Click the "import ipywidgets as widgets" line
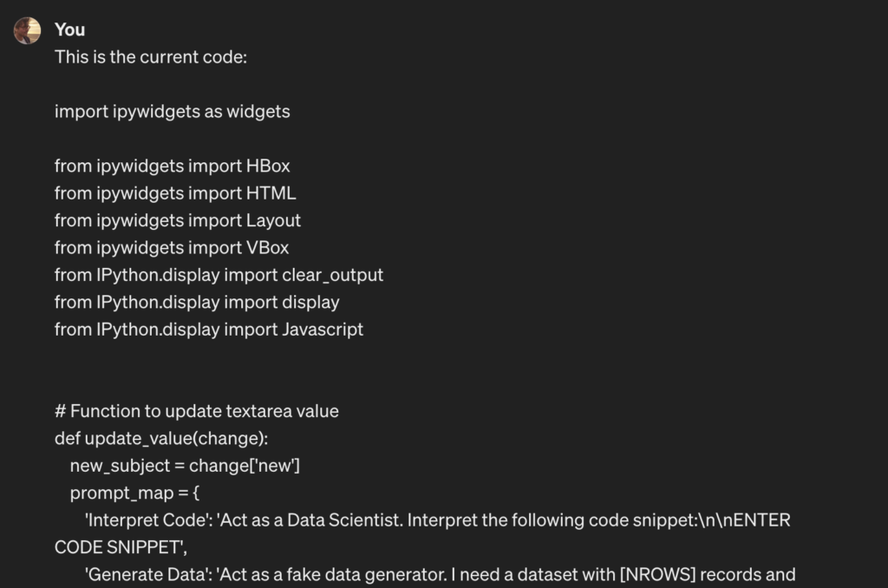This screenshot has width=888, height=588. [172, 112]
